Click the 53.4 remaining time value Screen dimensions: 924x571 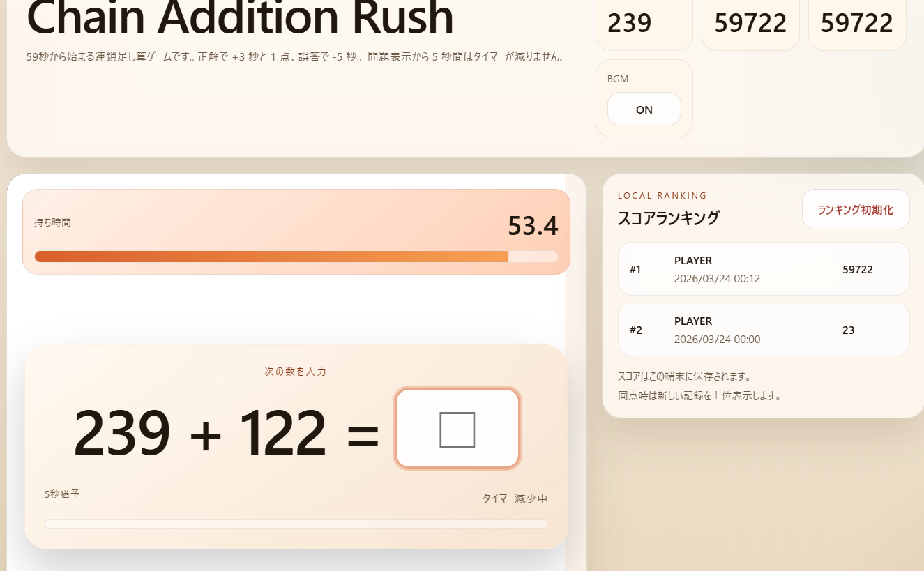[x=533, y=226]
